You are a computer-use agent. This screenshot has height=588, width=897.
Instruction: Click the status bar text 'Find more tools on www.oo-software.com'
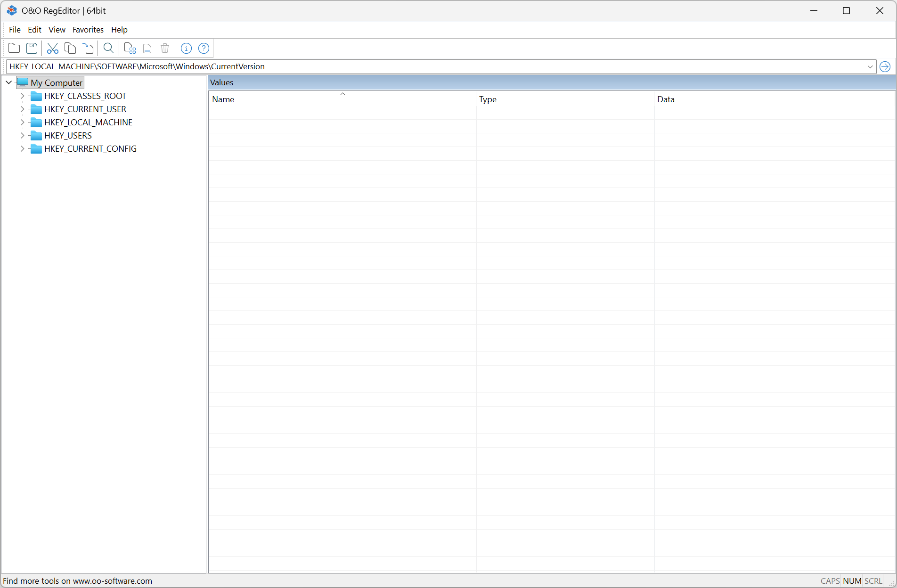[x=78, y=581]
